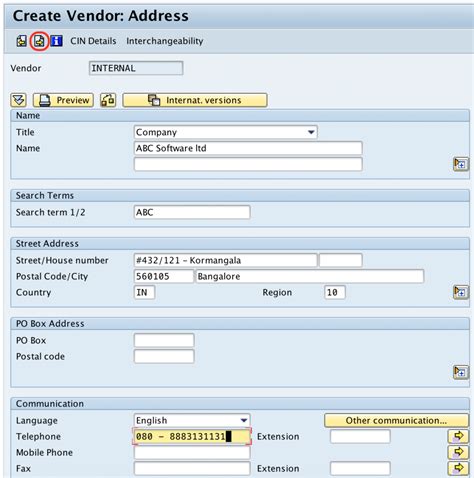Open Internat. versions
474x478 pixels.
pyautogui.click(x=195, y=100)
